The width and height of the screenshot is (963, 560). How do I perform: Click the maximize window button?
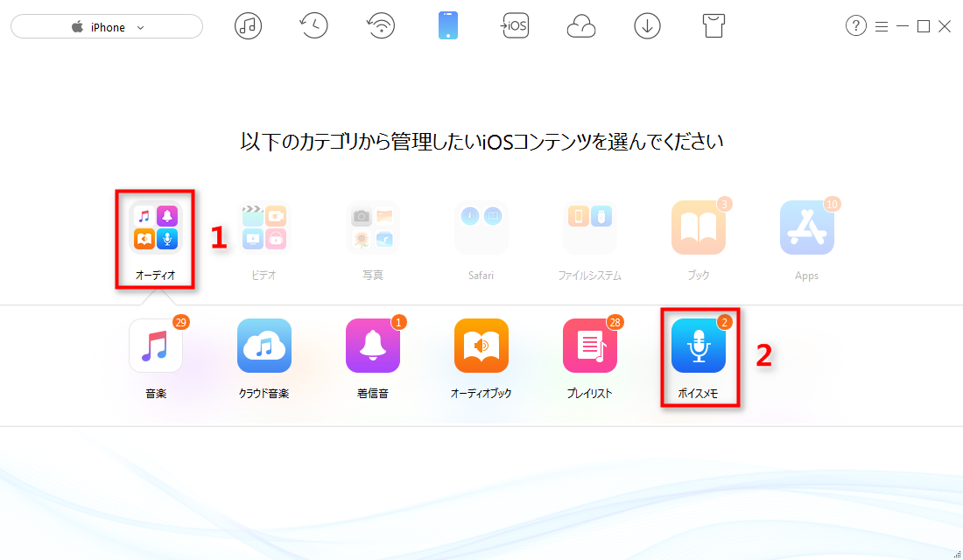coord(923,26)
